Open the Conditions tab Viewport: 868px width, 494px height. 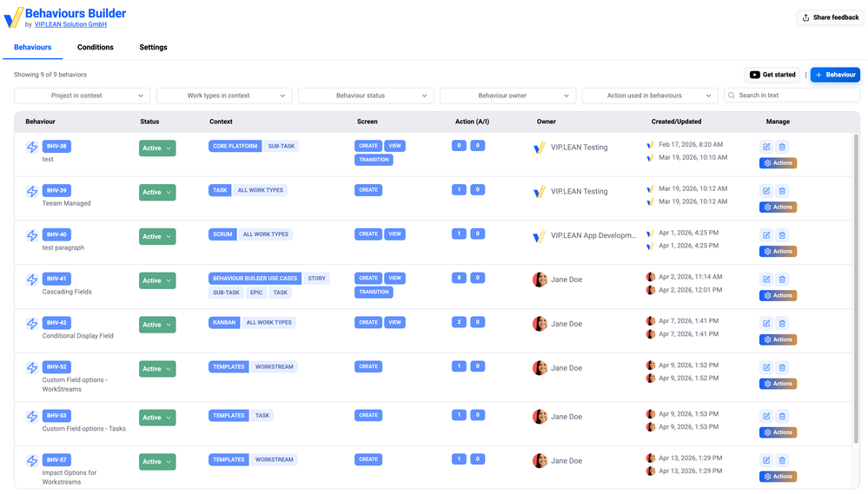click(96, 47)
